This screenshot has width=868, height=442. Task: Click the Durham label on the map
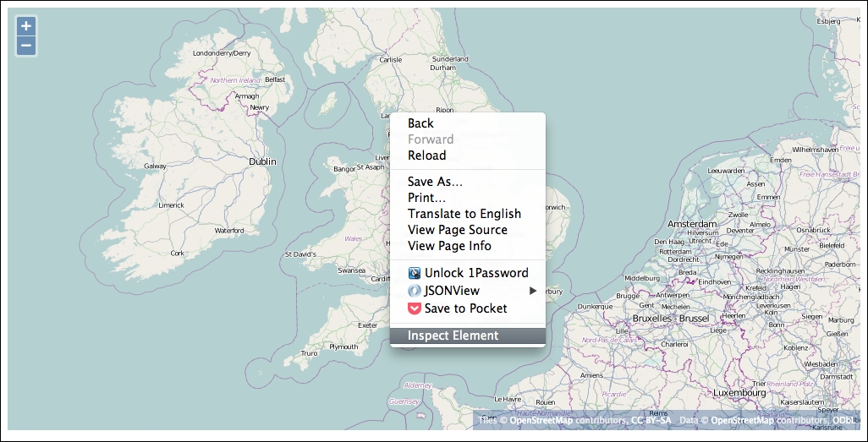pos(442,68)
